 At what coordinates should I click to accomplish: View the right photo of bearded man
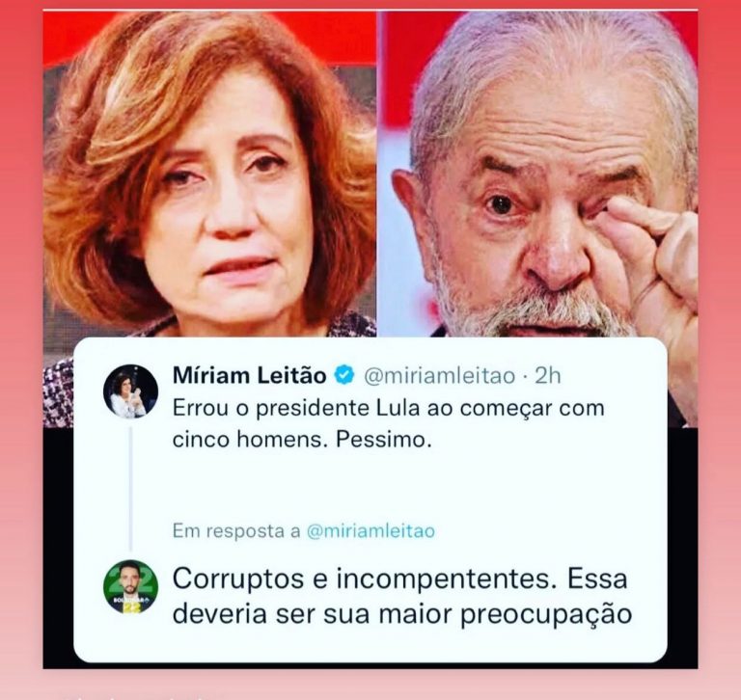tap(538, 174)
